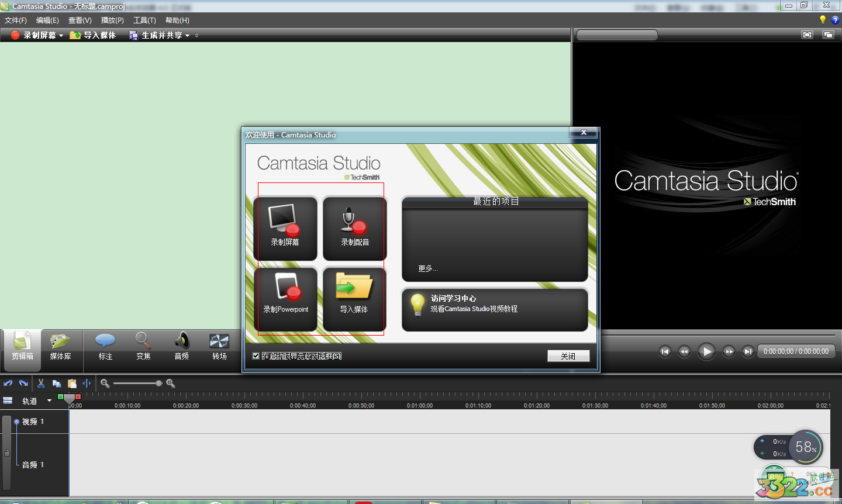
Task: Click skip to beginning playback button
Action: [x=665, y=351]
